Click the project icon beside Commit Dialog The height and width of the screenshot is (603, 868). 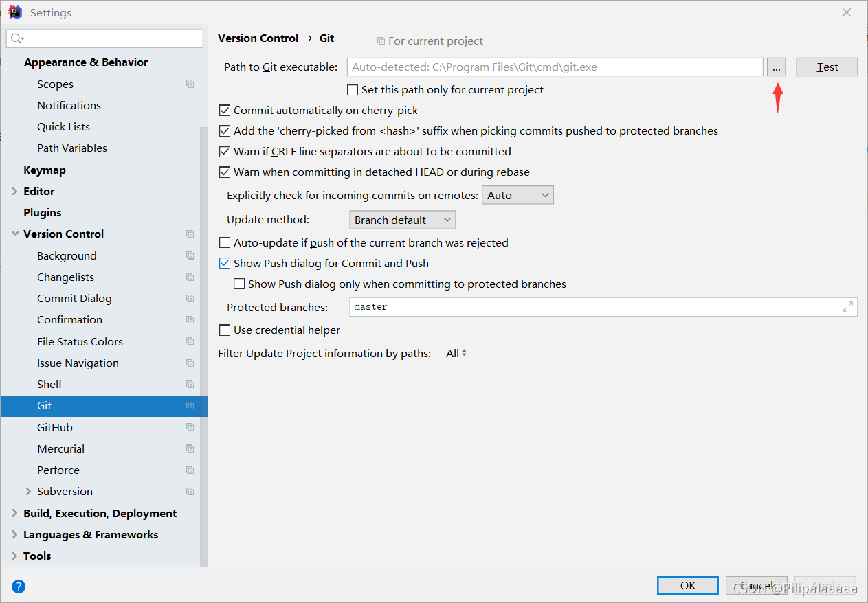coord(190,298)
